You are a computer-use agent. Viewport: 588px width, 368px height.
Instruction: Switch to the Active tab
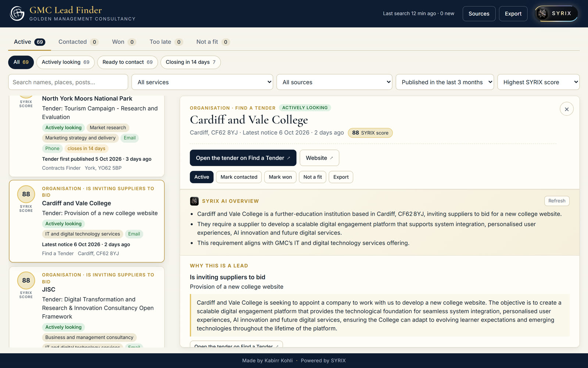point(29,42)
